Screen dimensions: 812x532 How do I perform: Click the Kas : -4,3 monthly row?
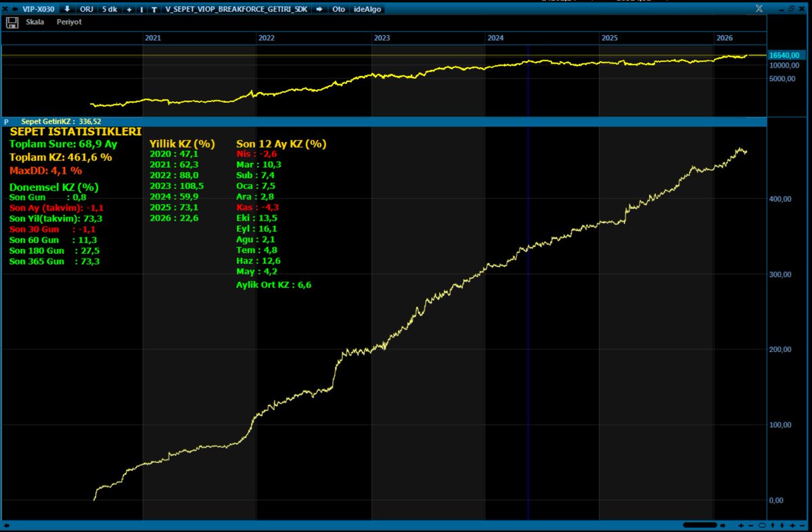click(257, 207)
